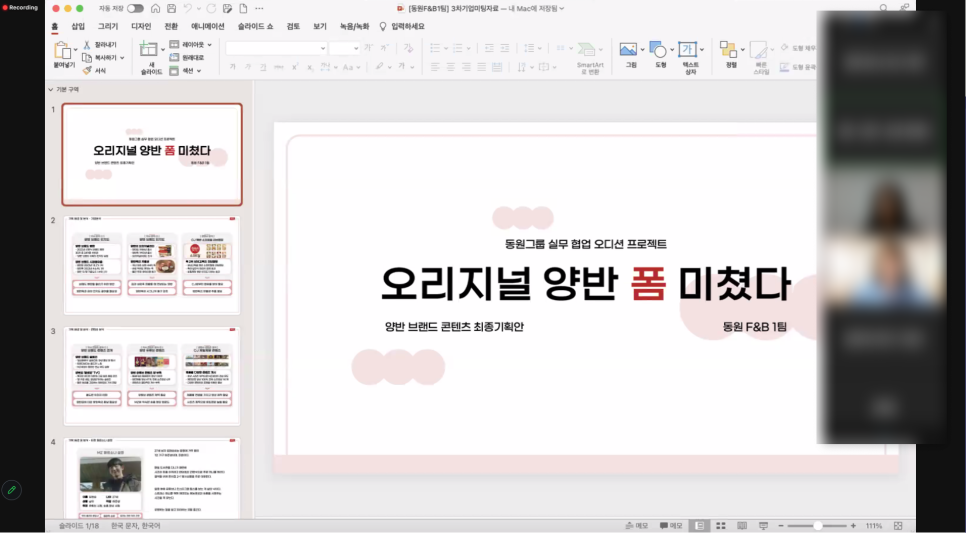Click the 서식 format painter button
The image size is (966, 533).
click(95, 71)
